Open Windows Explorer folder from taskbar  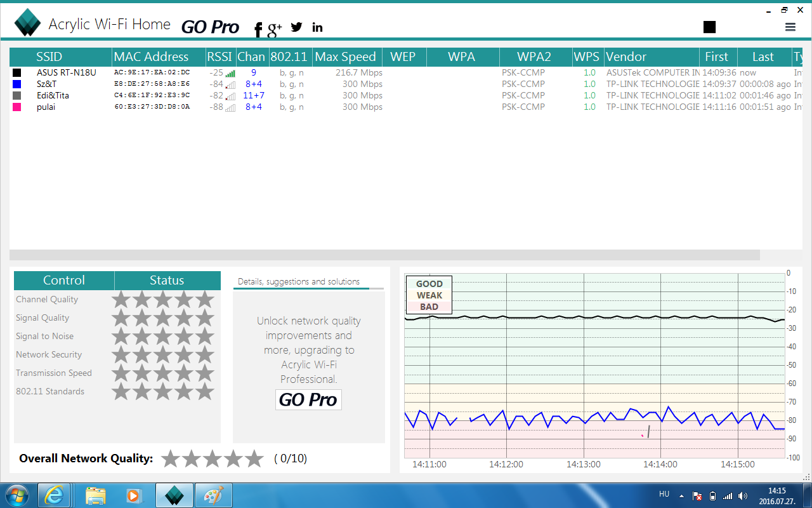point(96,495)
